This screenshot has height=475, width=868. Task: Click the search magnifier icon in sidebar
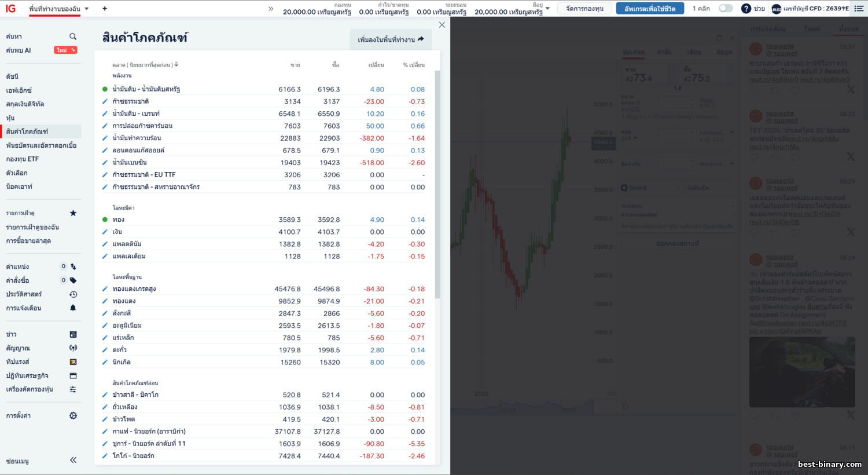(x=73, y=36)
